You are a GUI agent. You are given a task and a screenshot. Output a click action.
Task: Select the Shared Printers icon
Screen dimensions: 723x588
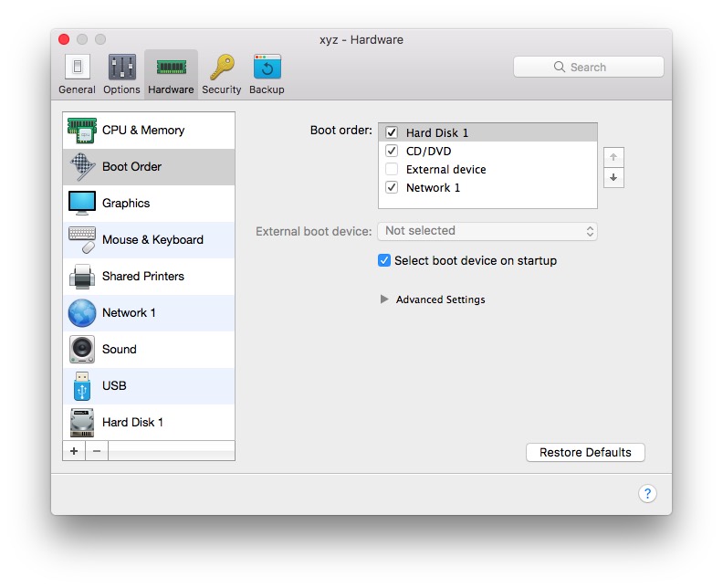82,277
